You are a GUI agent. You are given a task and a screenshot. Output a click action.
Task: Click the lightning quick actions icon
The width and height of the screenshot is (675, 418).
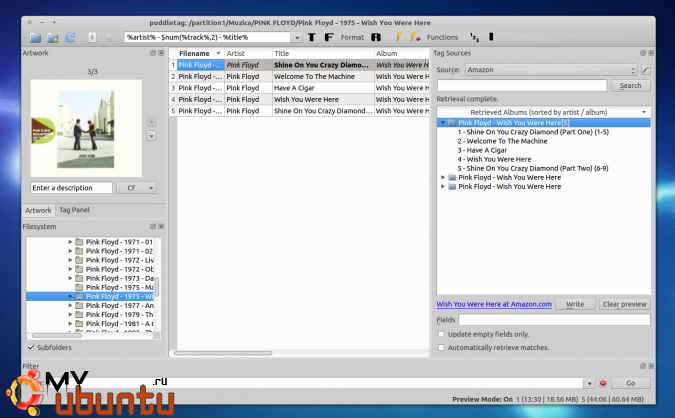point(398,37)
